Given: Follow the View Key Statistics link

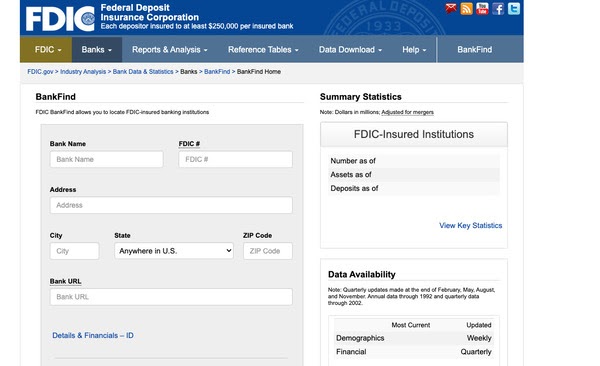Looking at the screenshot, I should click(470, 225).
